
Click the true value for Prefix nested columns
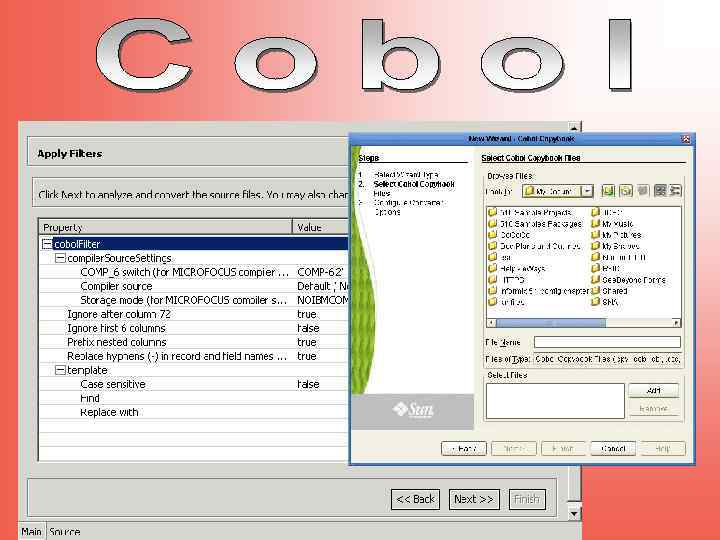(307, 342)
